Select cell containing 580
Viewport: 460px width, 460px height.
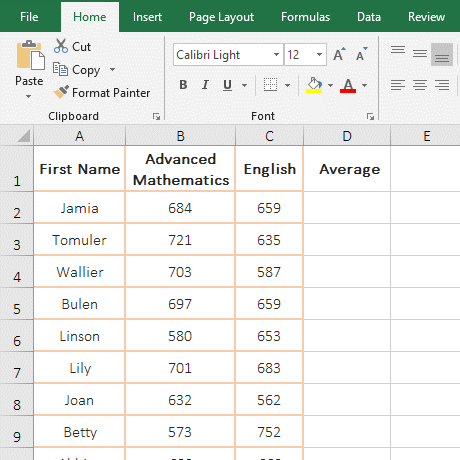coord(180,336)
